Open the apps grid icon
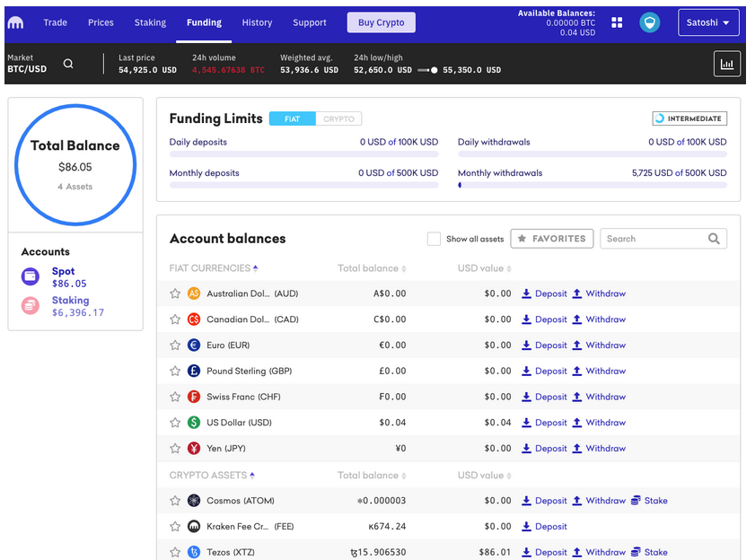The image size is (755, 560). (x=617, y=22)
